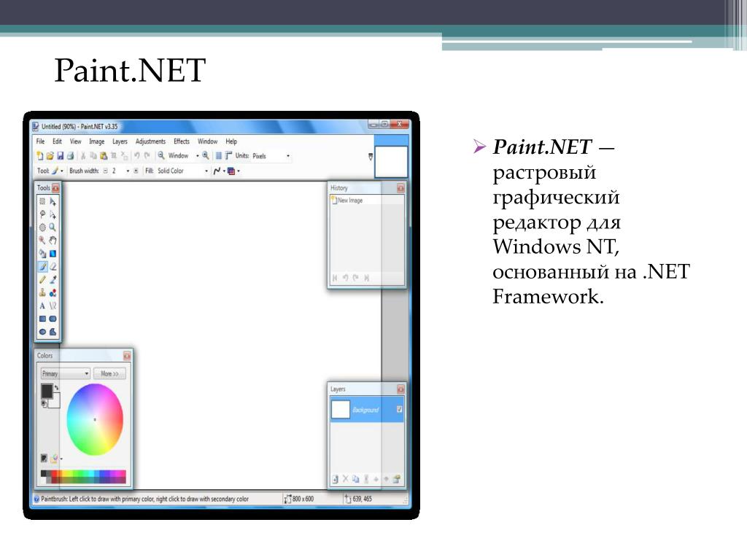This screenshot has height=560, width=747.
Task: Select the Magic Wand tool
Action: [x=42, y=240]
